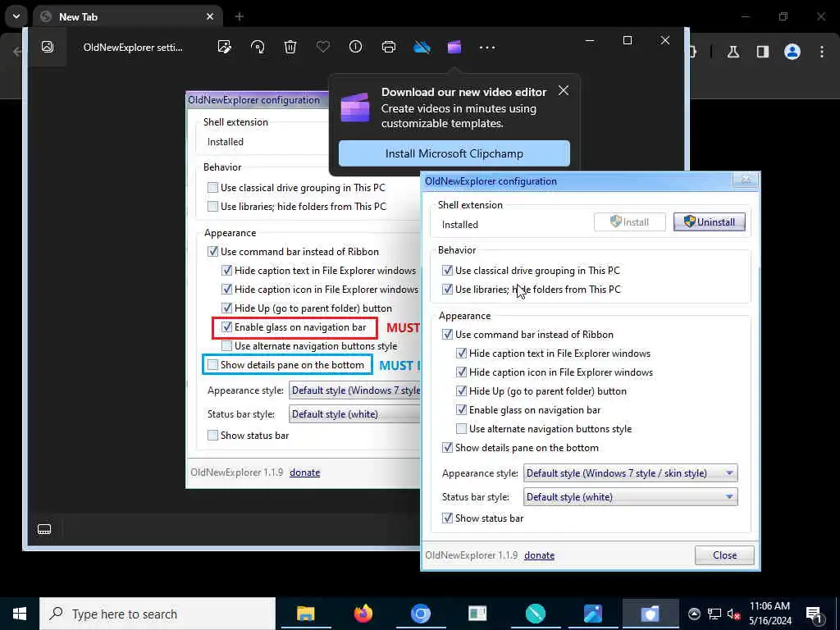
Task: Open the browser profile avatar
Action: 792,52
